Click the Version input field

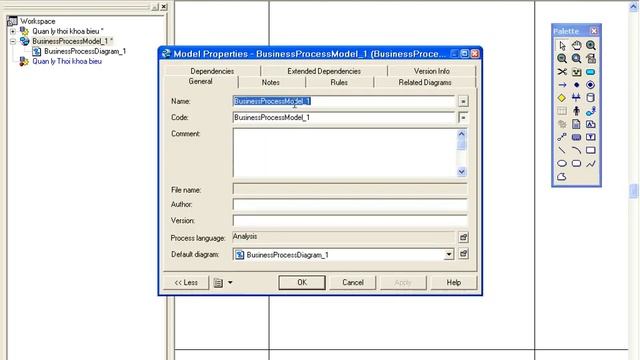point(350,221)
